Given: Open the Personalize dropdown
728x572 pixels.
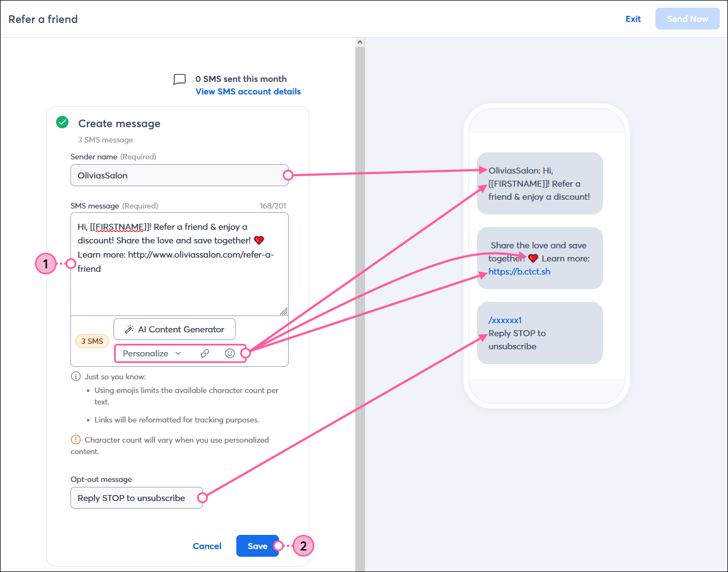Looking at the screenshot, I should 152,353.
